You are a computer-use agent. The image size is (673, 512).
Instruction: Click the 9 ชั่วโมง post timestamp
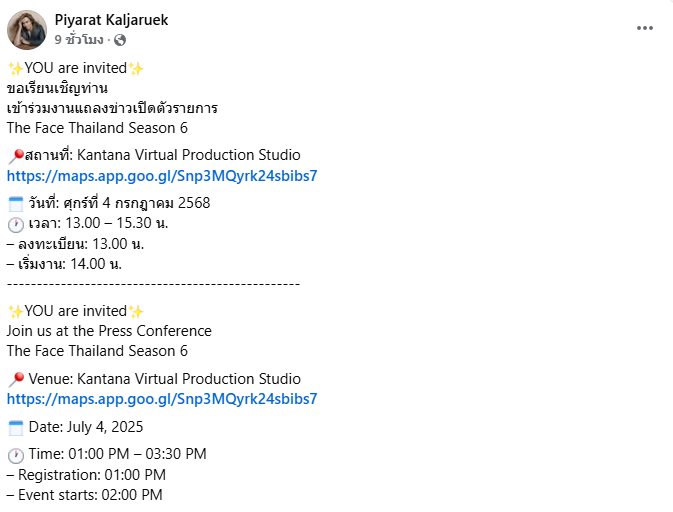click(86, 40)
